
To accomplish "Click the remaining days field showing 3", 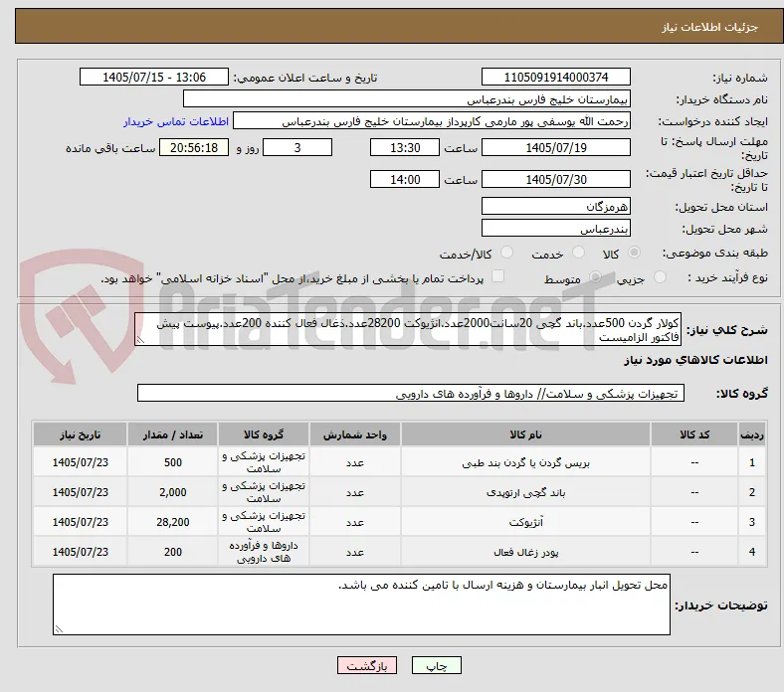I will [297, 148].
